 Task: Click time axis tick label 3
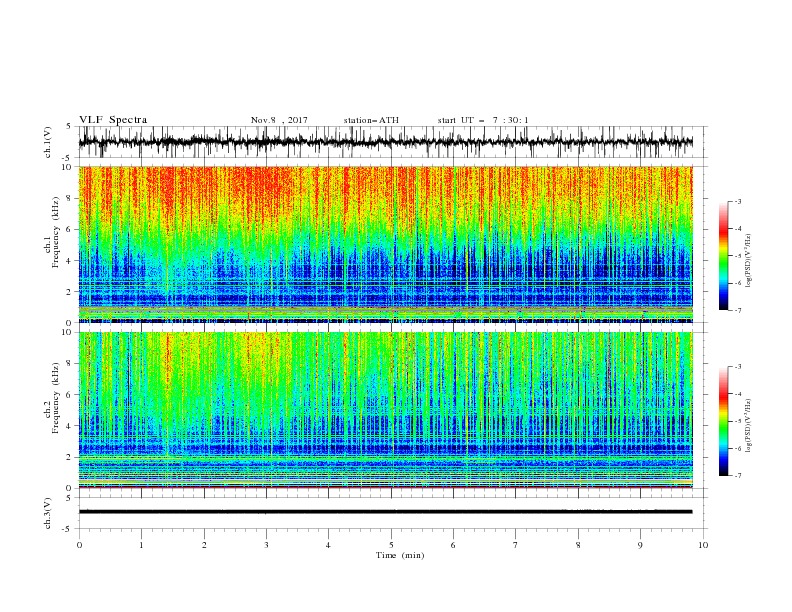pos(266,545)
